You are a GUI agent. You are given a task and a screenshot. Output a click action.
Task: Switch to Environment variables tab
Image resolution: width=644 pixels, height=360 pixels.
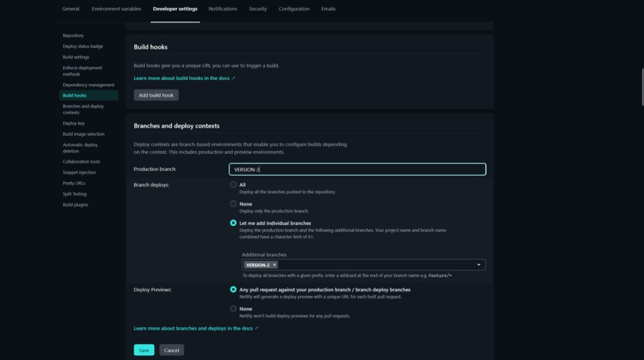pyautogui.click(x=116, y=9)
